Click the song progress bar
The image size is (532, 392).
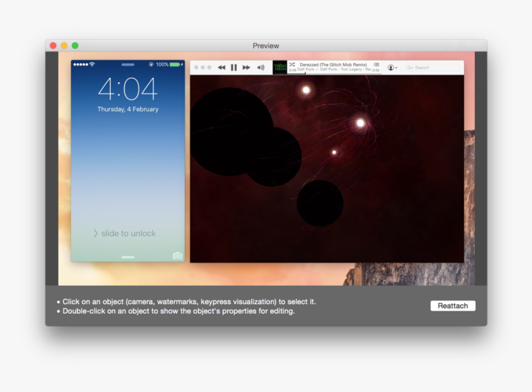334,73
